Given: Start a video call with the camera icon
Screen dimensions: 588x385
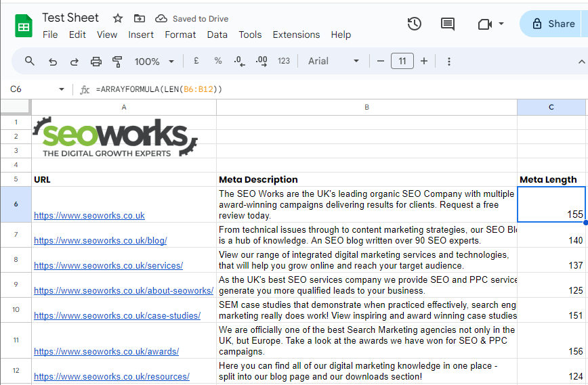Looking at the screenshot, I should click(485, 24).
